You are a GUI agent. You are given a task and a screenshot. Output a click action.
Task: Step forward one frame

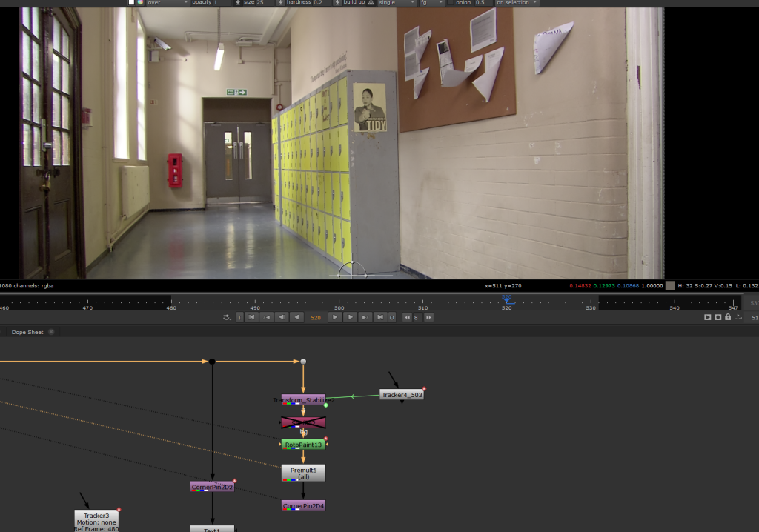[350, 318]
